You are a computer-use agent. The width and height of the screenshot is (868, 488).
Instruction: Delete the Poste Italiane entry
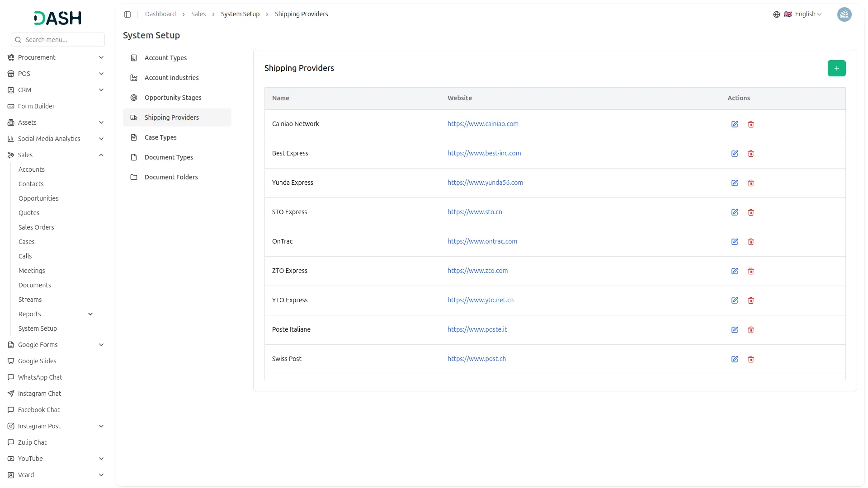751,330
